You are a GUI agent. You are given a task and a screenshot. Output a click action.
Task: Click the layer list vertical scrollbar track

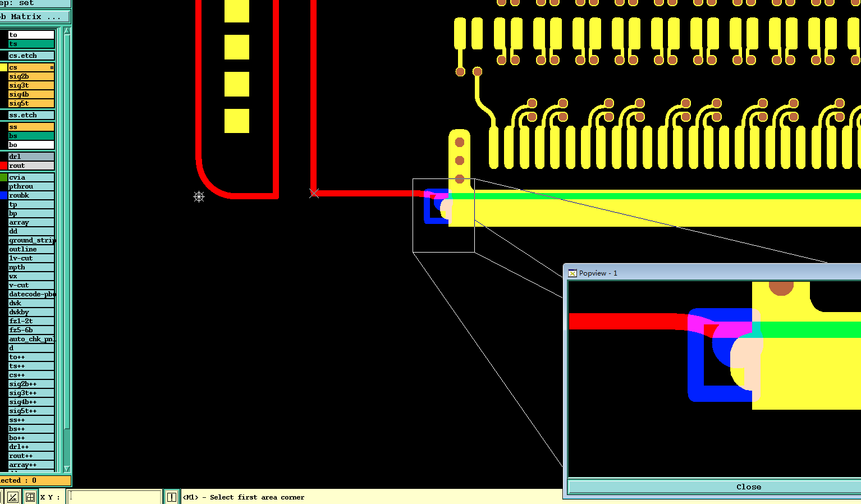(67, 250)
